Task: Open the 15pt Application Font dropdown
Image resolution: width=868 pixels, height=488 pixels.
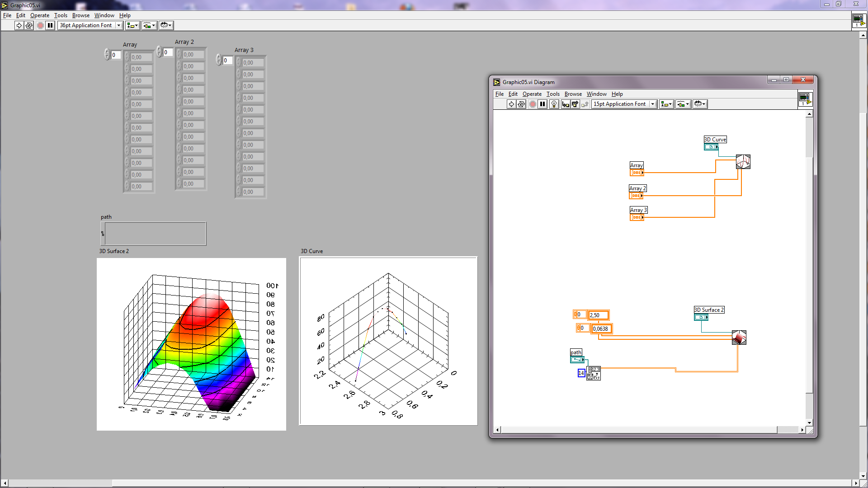Action: coord(652,104)
